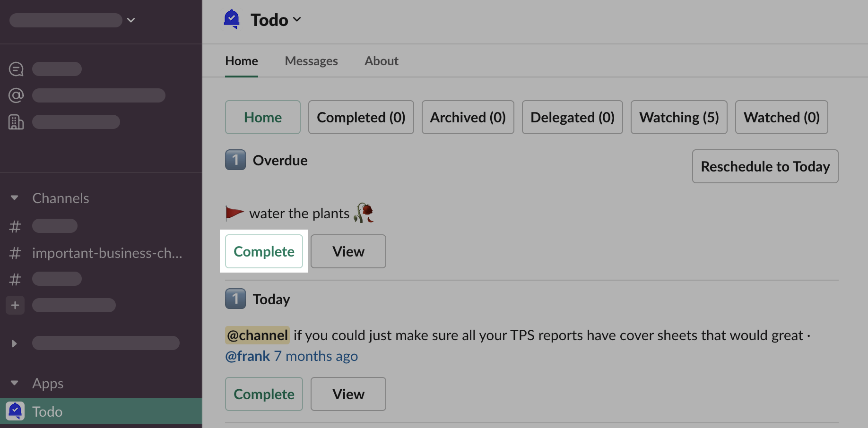Click the plus icon to add channel
The width and height of the screenshot is (868, 428).
15,305
